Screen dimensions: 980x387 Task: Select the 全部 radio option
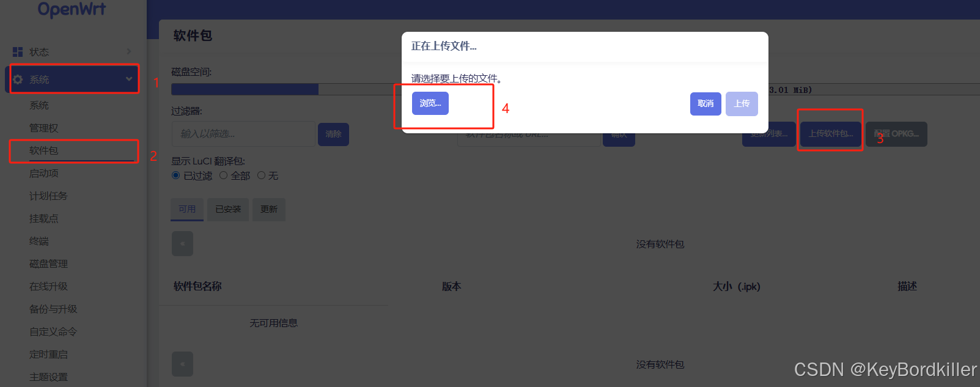pos(224,175)
